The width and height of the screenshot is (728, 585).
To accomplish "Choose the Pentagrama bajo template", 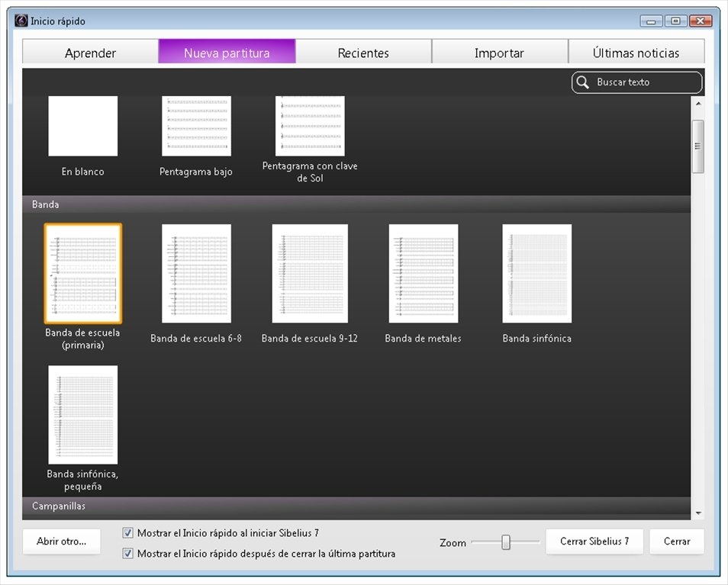I will point(196,126).
